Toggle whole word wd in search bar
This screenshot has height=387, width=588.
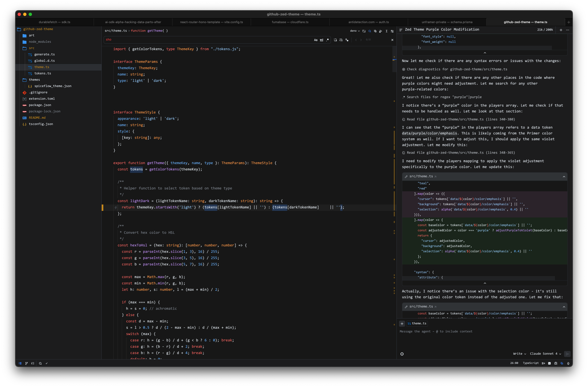(322, 40)
